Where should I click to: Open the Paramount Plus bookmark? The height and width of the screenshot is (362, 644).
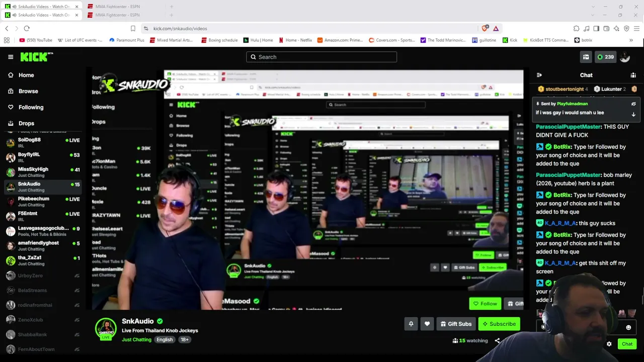click(x=127, y=40)
